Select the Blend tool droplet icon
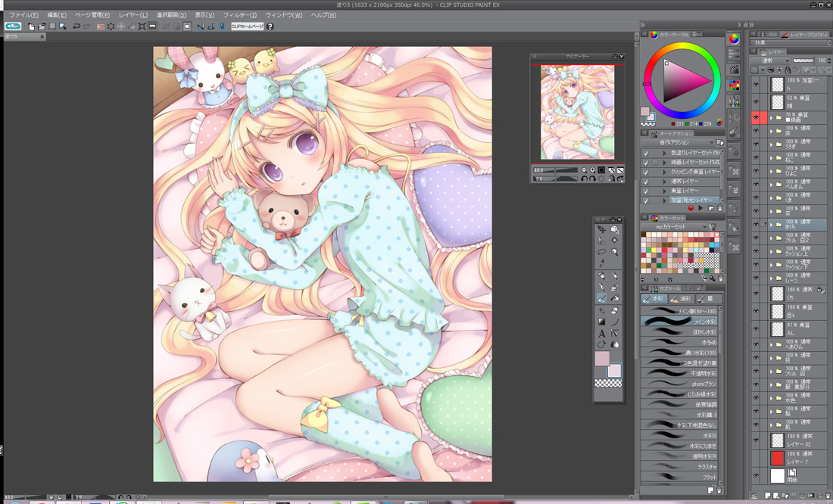The width and height of the screenshot is (833, 504). pos(615,344)
